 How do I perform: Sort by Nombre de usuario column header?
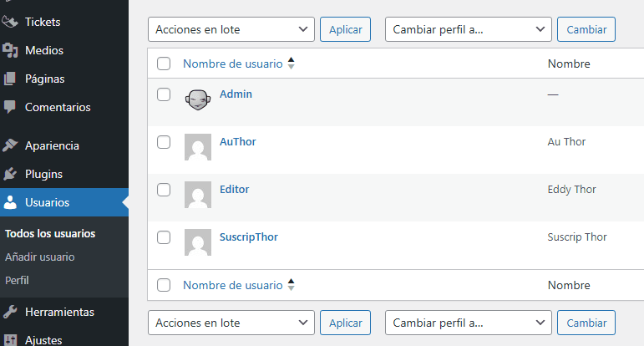click(233, 64)
